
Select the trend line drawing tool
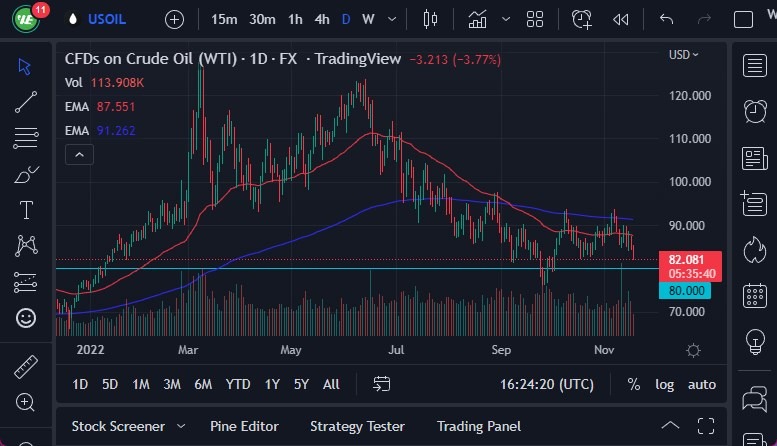(x=26, y=101)
